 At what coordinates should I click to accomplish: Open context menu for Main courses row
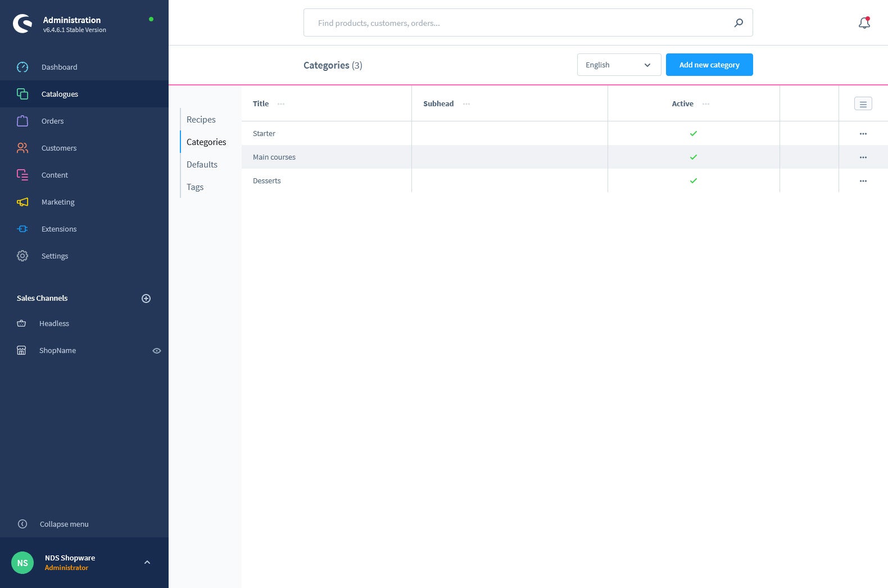pos(863,157)
